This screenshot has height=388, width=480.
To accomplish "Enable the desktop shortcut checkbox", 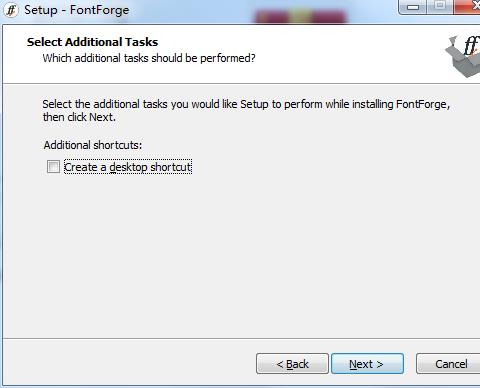I will [53, 167].
